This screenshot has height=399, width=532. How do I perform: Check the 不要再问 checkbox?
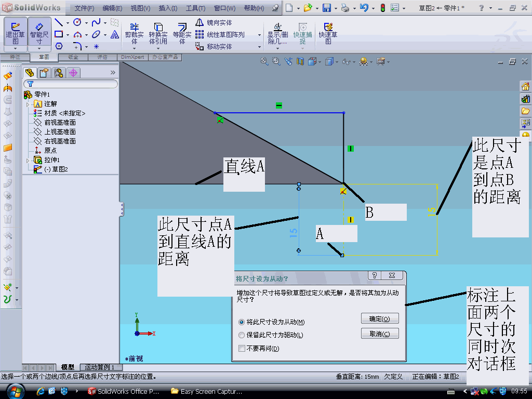point(242,349)
